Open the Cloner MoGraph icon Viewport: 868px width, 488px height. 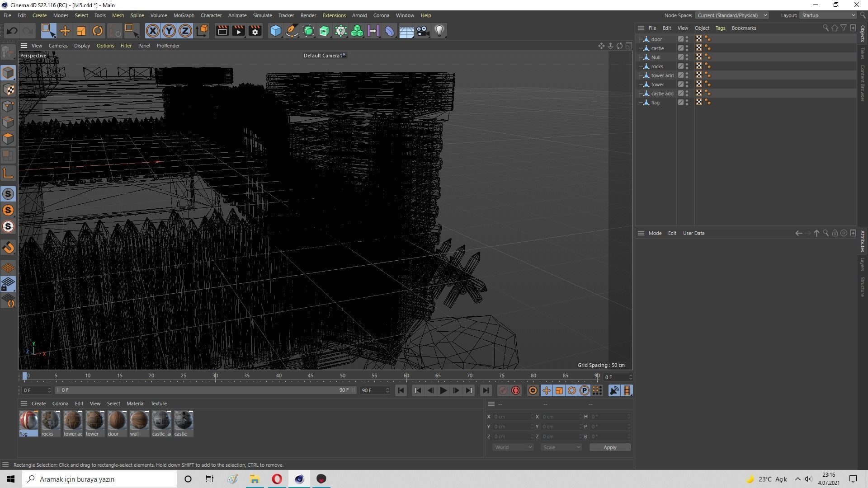pyautogui.click(x=357, y=31)
